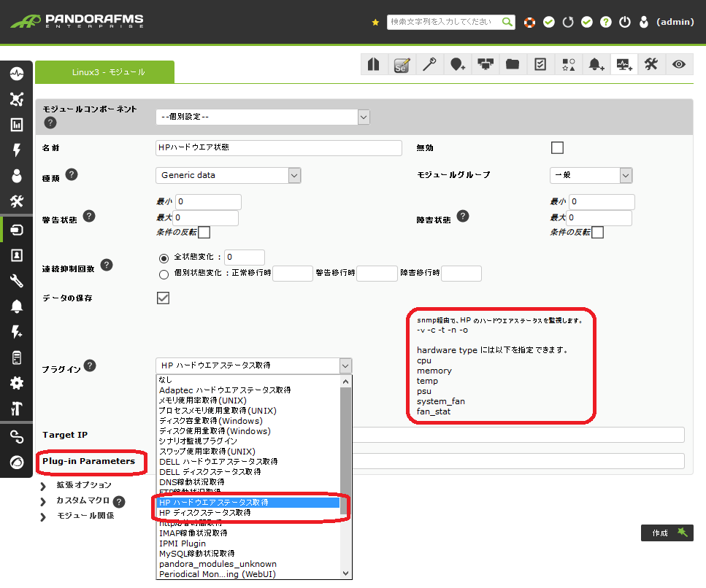Toggle the 無効 disabled checkbox
The height and width of the screenshot is (588, 706).
[557, 147]
